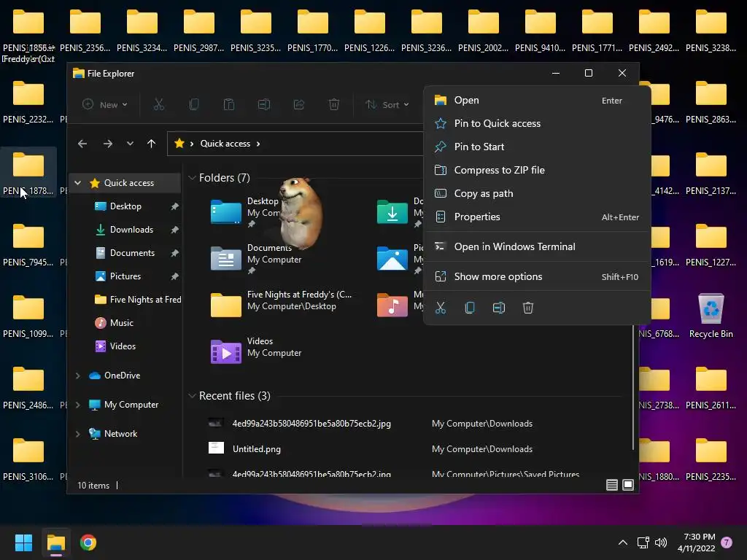Choose Compress to ZIP file
The image size is (747, 560).
click(x=537, y=170)
